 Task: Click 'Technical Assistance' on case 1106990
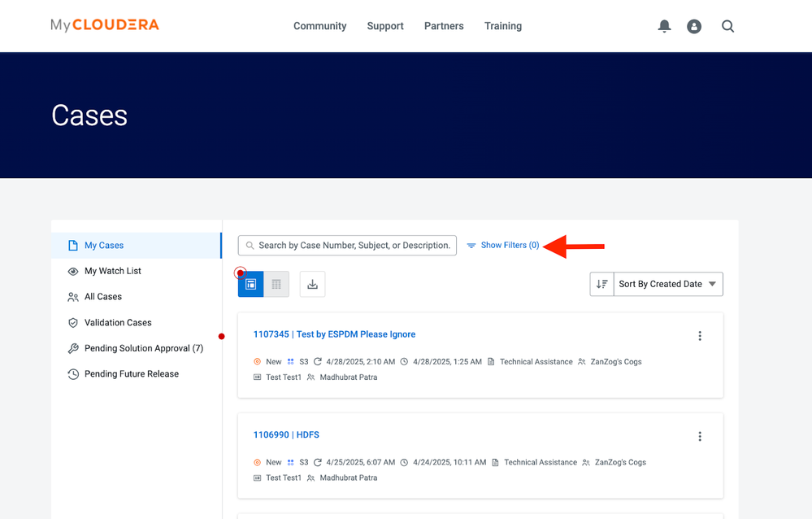[541, 463]
